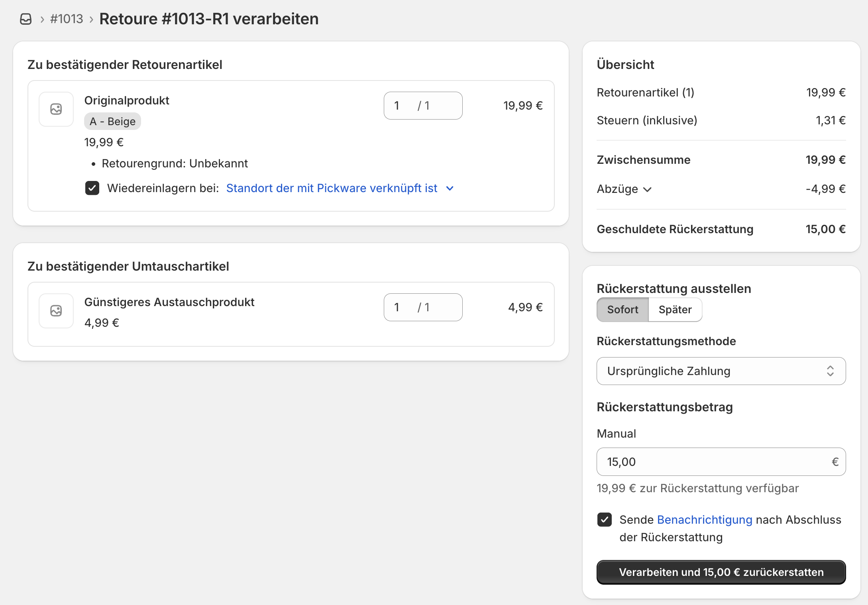Image resolution: width=868 pixels, height=605 pixels.
Task: Open the Benachrichtigung link
Action: (704, 520)
